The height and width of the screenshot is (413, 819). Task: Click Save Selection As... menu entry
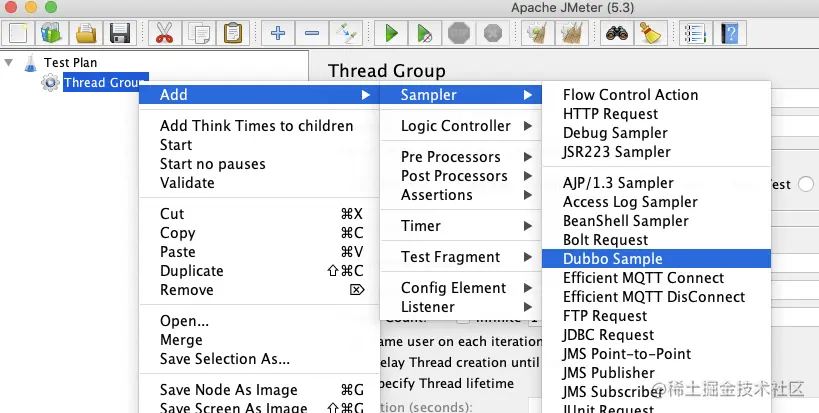(x=259, y=359)
